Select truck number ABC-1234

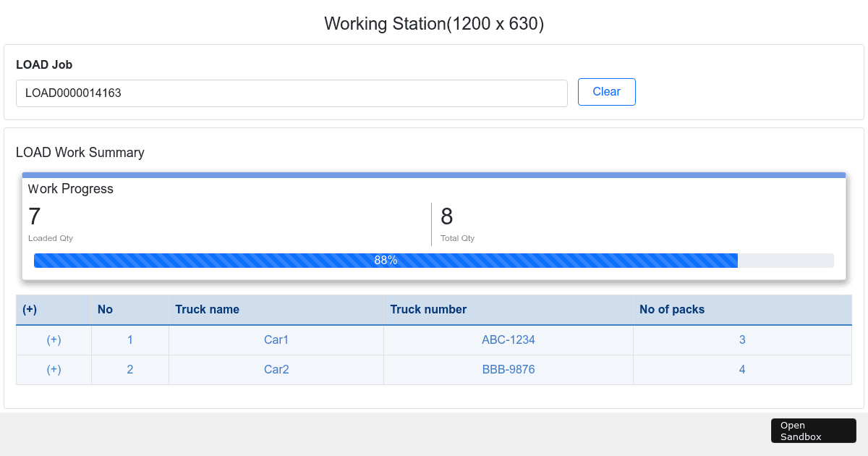[x=509, y=340]
